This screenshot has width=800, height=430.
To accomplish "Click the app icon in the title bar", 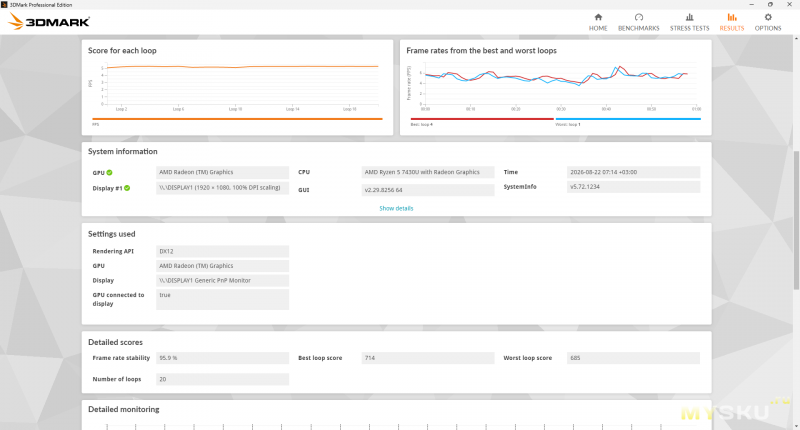I will click(x=5, y=5).
